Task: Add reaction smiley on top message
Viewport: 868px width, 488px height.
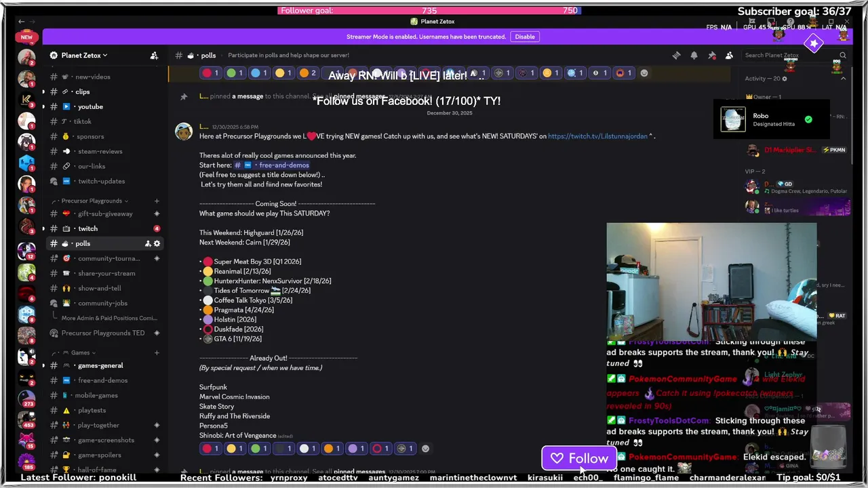Action: (644, 73)
